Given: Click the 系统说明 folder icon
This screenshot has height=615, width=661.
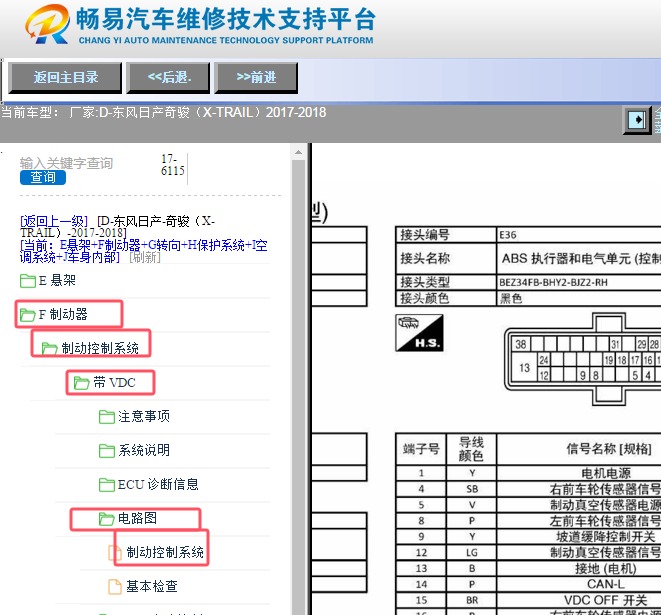Looking at the screenshot, I should 107,451.
